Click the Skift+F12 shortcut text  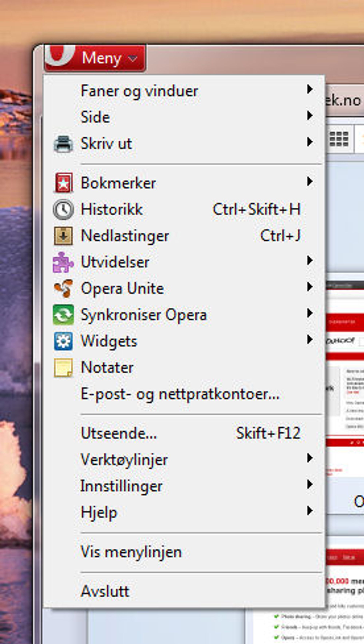pos(268,433)
